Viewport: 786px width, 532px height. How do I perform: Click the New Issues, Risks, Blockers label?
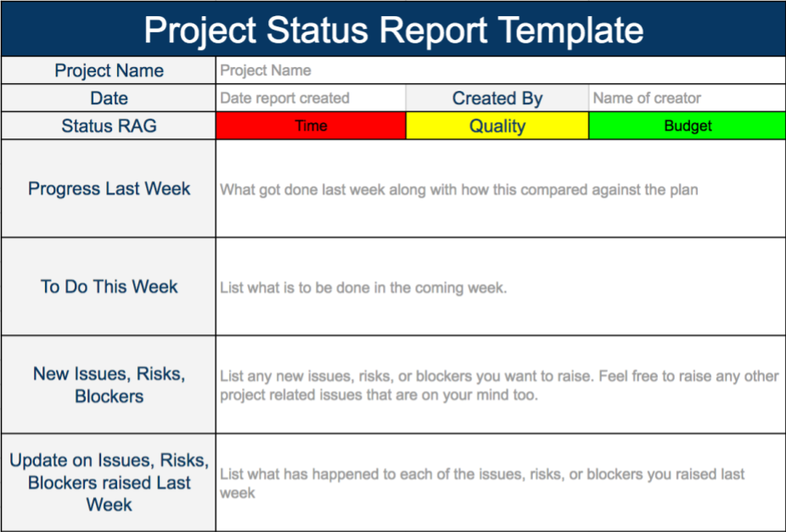point(109,385)
